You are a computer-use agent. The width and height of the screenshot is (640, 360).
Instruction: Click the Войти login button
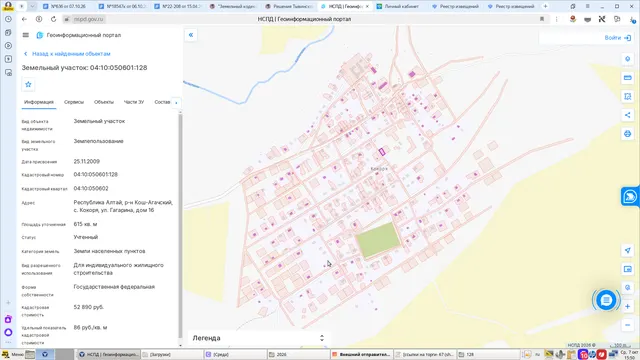click(x=618, y=38)
